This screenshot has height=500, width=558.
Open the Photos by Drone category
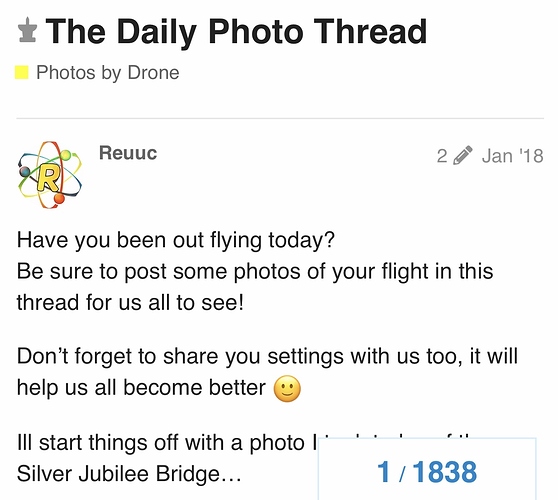[107, 73]
